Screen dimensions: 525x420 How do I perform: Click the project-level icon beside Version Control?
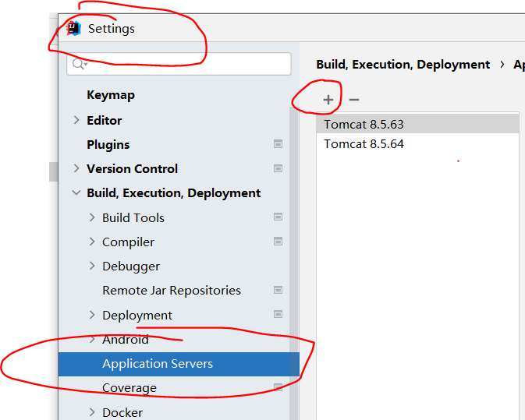pyautogui.click(x=278, y=168)
